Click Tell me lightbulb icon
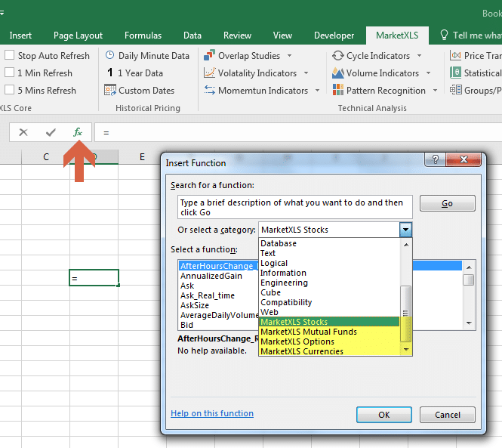The image size is (502, 448). pos(444,35)
